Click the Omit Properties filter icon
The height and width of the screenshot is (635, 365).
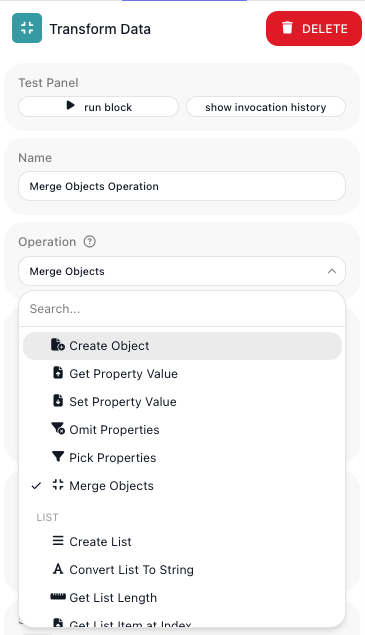click(58, 429)
